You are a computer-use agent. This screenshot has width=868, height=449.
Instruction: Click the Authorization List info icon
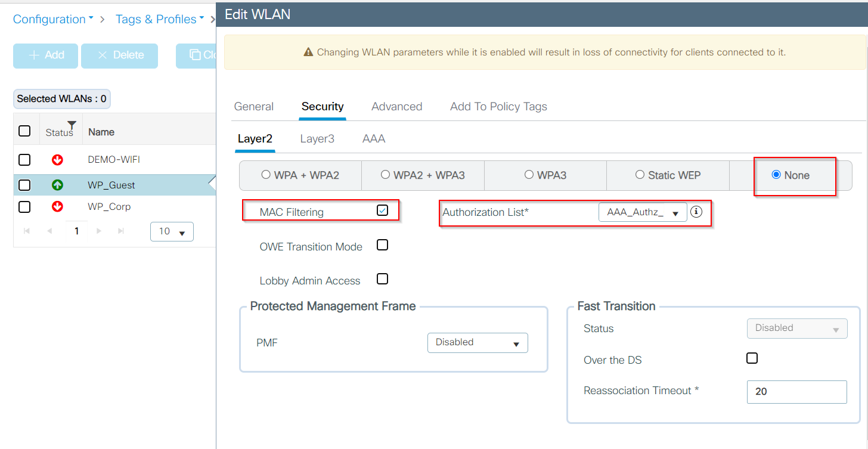pos(696,212)
